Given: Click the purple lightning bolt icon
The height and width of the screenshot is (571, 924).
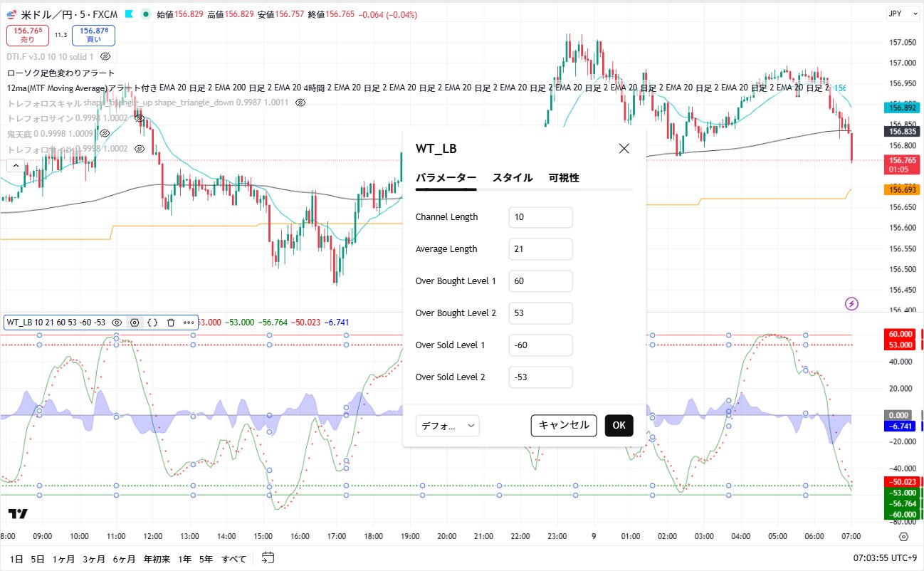Looking at the screenshot, I should point(851,304).
